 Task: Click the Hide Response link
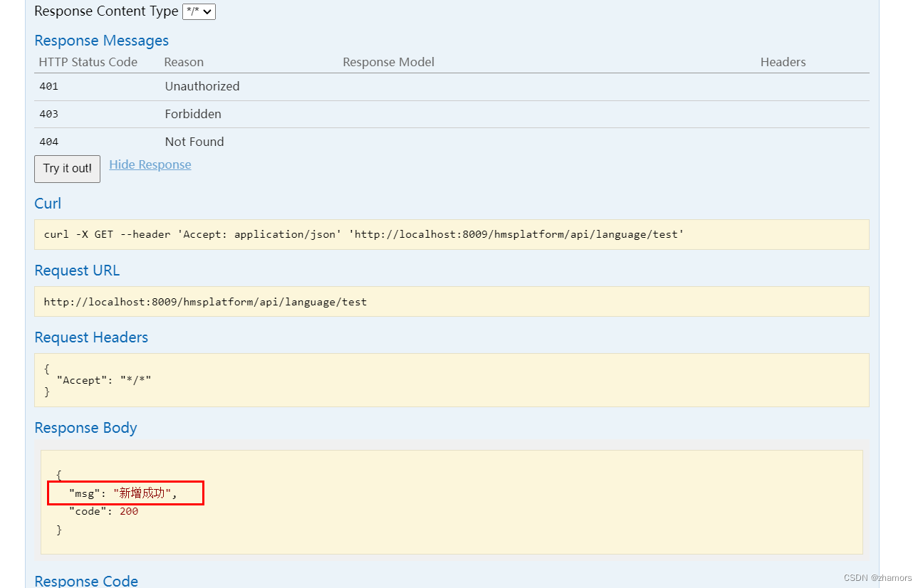tap(150, 164)
